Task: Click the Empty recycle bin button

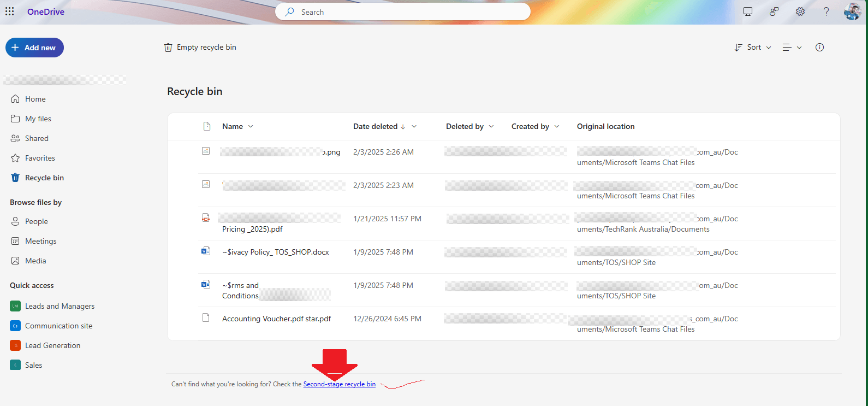Action: tap(200, 48)
